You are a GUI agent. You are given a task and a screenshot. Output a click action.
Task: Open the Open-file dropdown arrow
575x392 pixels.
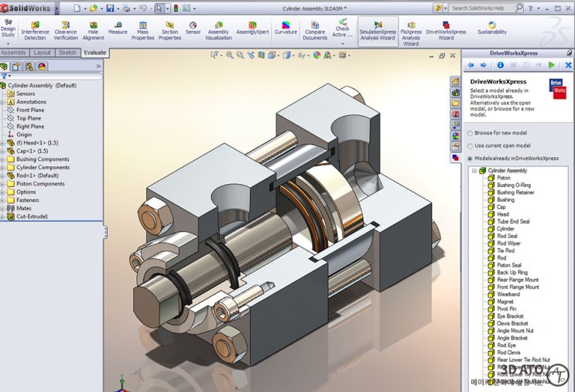pos(101,8)
